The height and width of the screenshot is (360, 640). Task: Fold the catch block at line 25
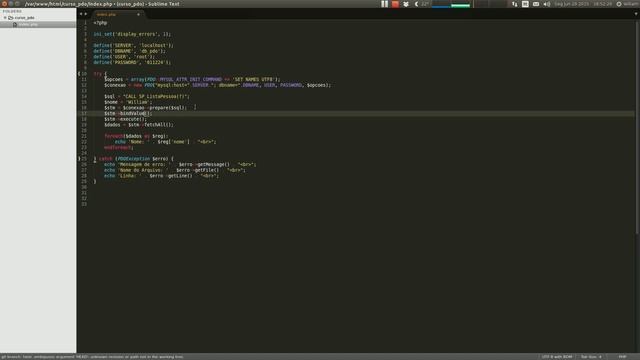79,158
